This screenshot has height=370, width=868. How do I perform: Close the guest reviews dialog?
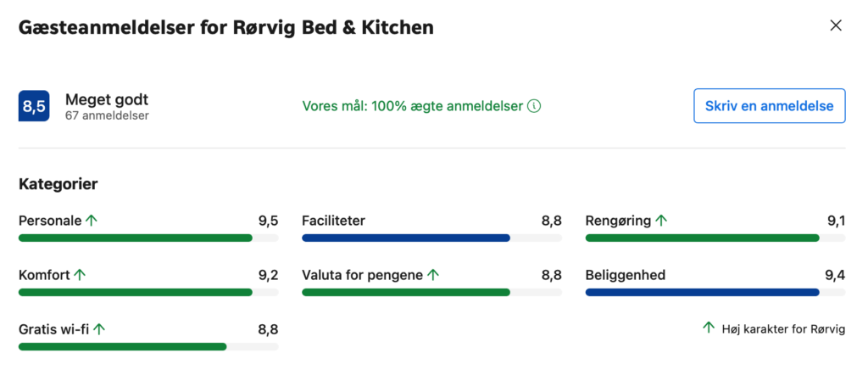(836, 25)
